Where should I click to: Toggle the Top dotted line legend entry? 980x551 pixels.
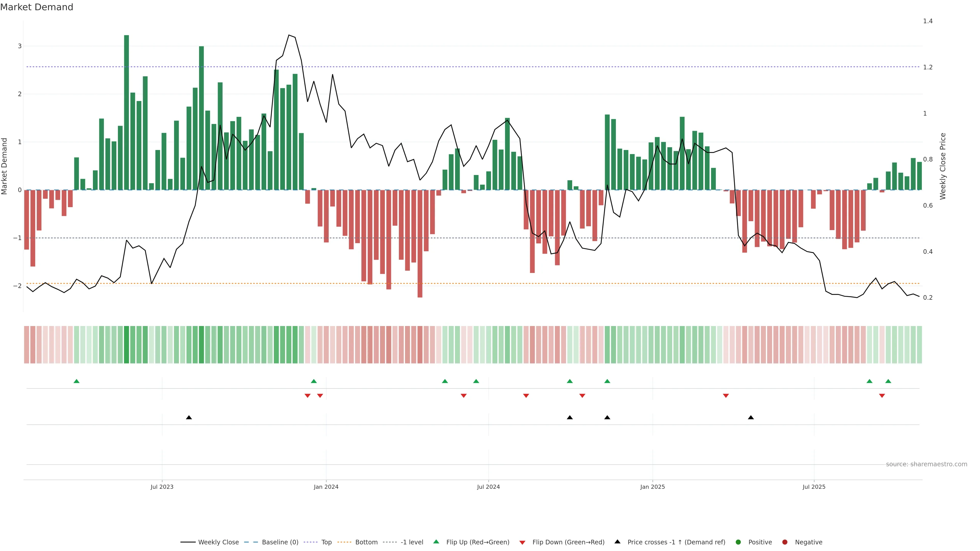[x=326, y=542]
